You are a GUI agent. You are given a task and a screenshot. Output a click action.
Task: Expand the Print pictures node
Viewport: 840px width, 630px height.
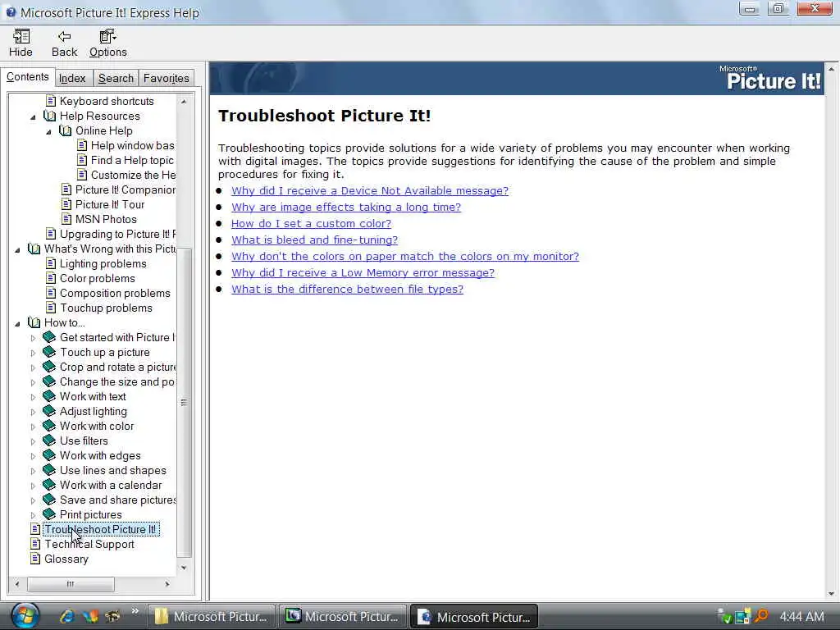pyautogui.click(x=33, y=515)
